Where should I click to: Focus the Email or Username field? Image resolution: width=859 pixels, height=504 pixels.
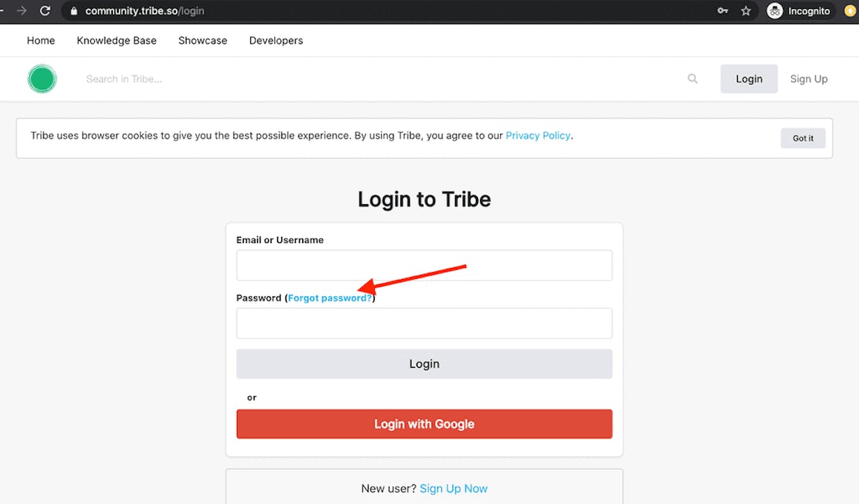click(424, 265)
